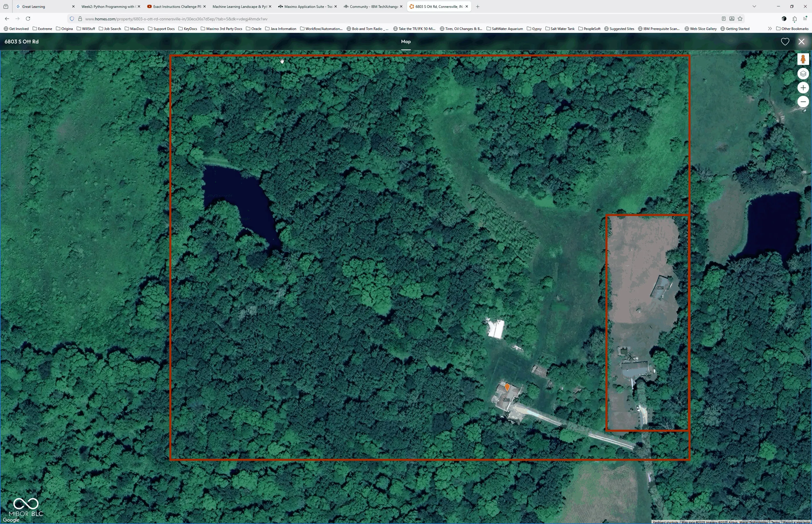Open Street View pegman control
Viewport: 812px width, 524px height.
tap(803, 59)
